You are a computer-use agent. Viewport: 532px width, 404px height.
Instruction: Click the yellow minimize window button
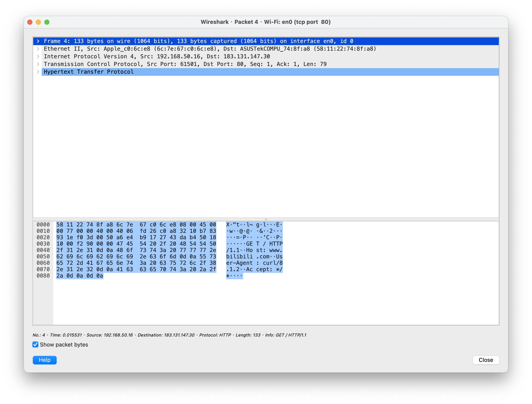[38, 22]
